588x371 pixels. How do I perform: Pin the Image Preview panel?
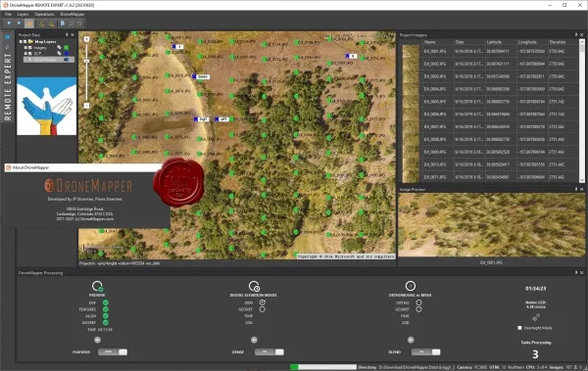point(576,189)
